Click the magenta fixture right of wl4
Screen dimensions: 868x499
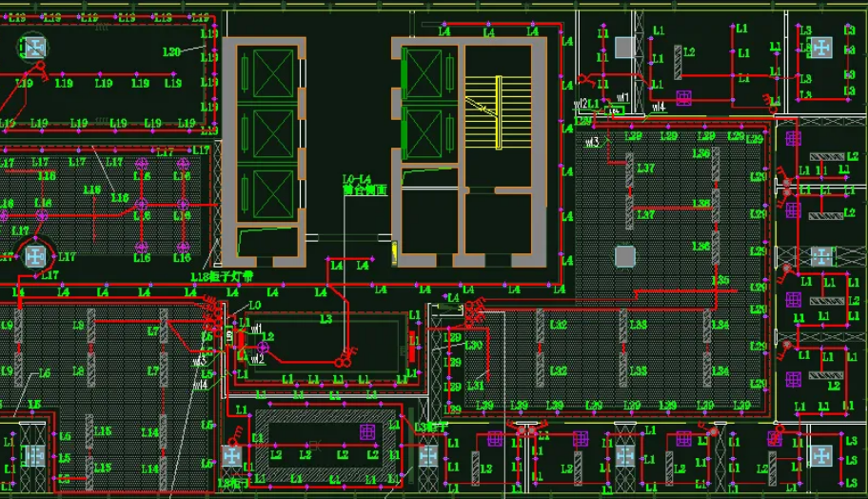(683, 97)
